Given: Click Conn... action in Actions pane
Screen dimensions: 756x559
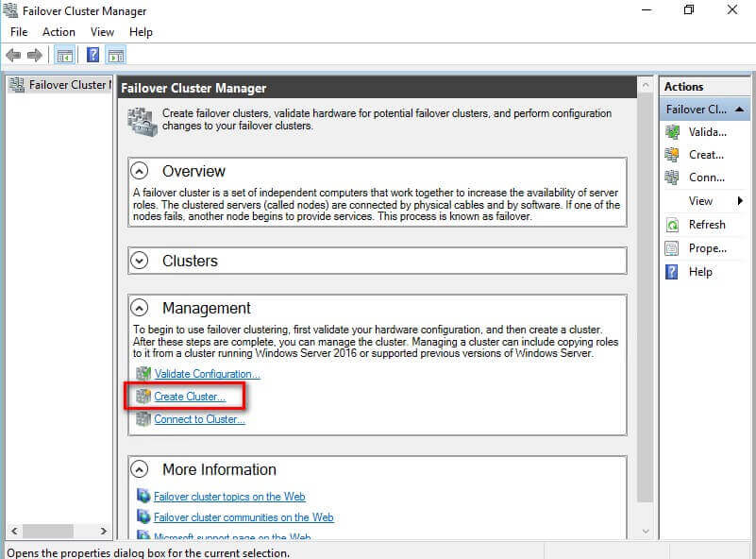Looking at the screenshot, I should tap(706, 177).
